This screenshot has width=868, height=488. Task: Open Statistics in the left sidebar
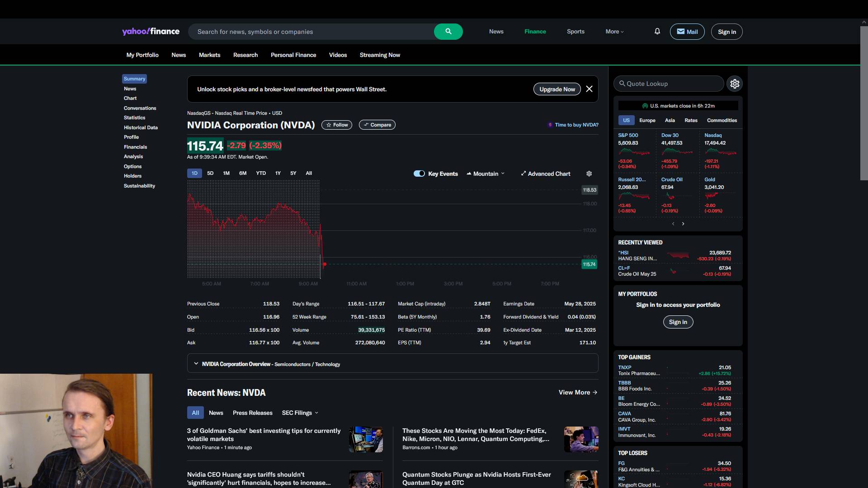(134, 117)
